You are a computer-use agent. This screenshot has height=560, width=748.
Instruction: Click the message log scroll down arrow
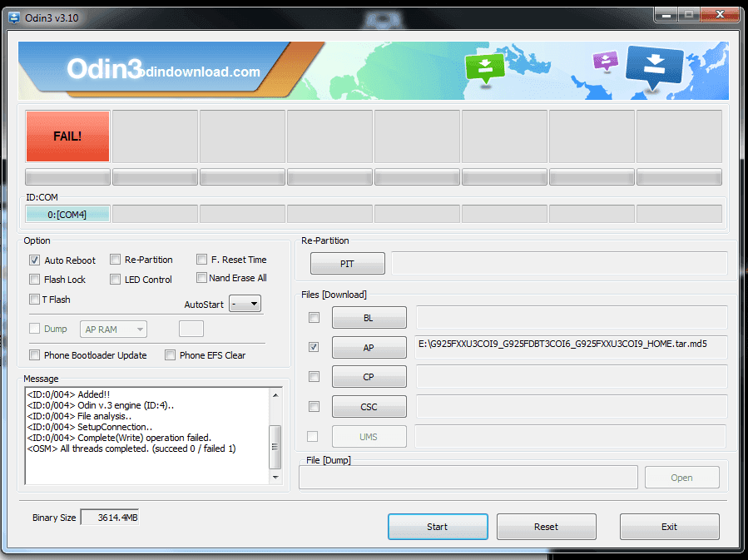coord(275,477)
